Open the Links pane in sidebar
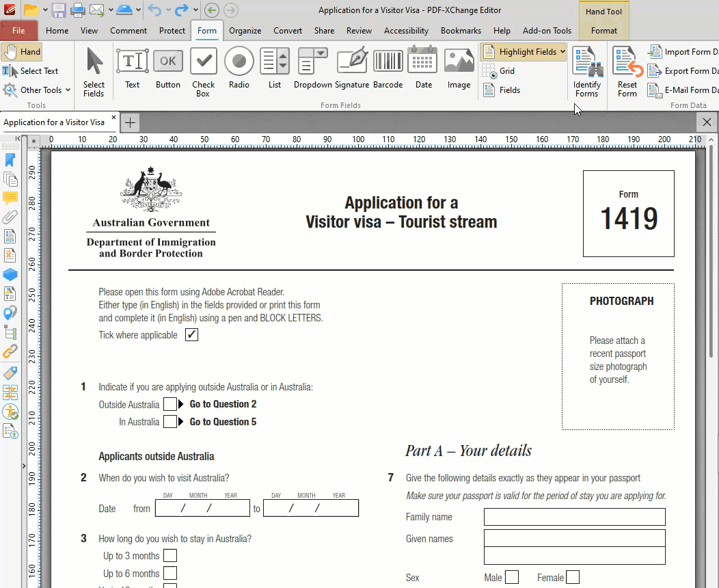719x588 pixels. [x=10, y=351]
